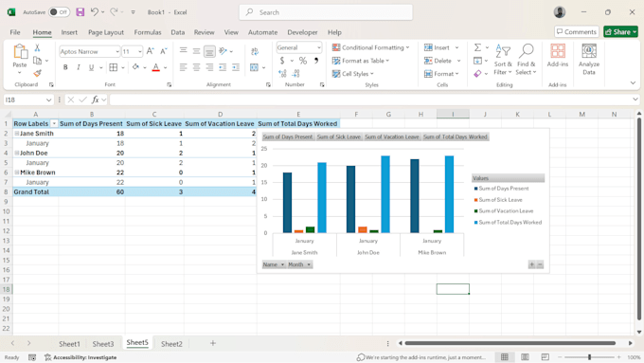Open the Find & Select menu
Screen dimensions: 644x363
(527, 60)
